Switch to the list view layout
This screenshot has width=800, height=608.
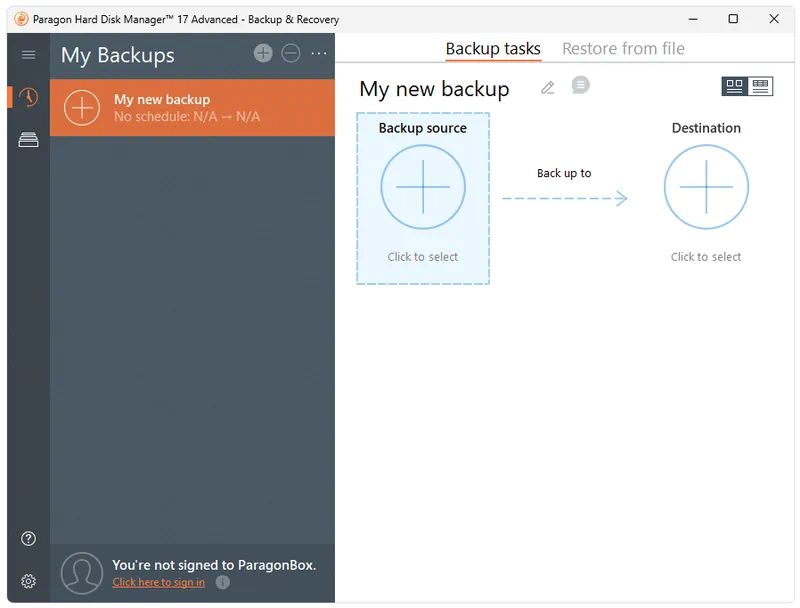coord(761,87)
